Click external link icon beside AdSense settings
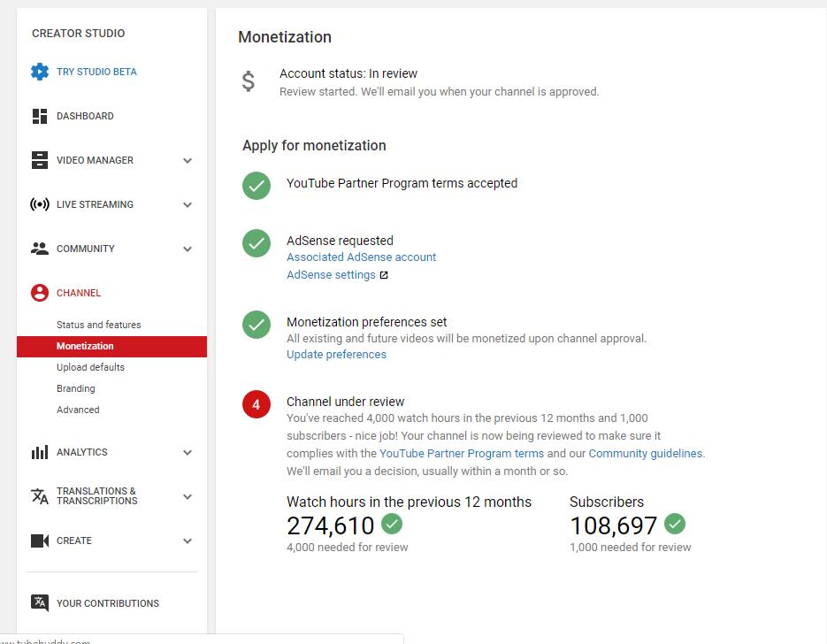The image size is (827, 644). coord(384,275)
